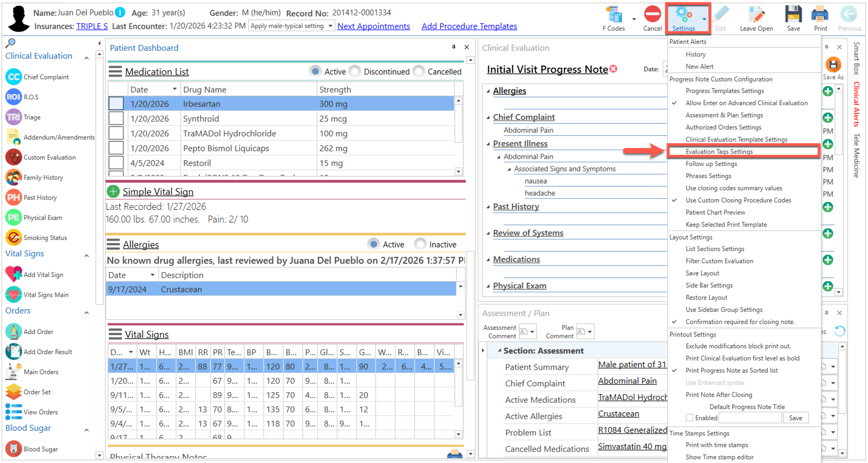Check the box for Synthroid row
Screen dimensions: 868x463
click(116, 119)
